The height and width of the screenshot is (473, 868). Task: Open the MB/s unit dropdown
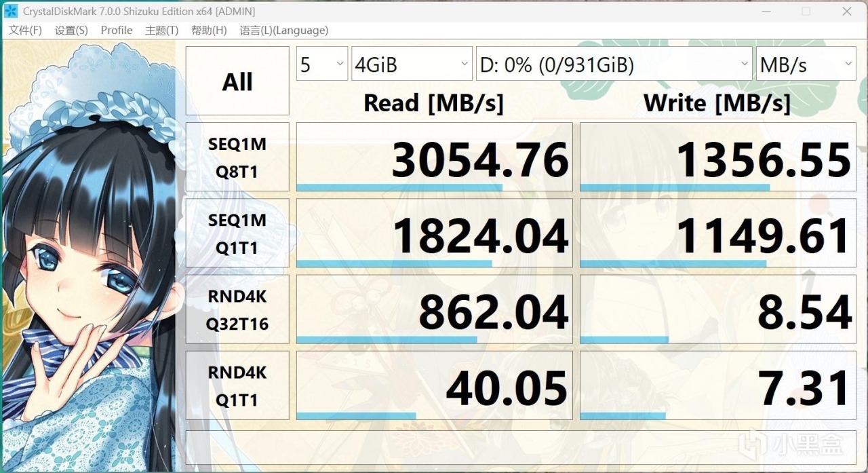click(806, 64)
